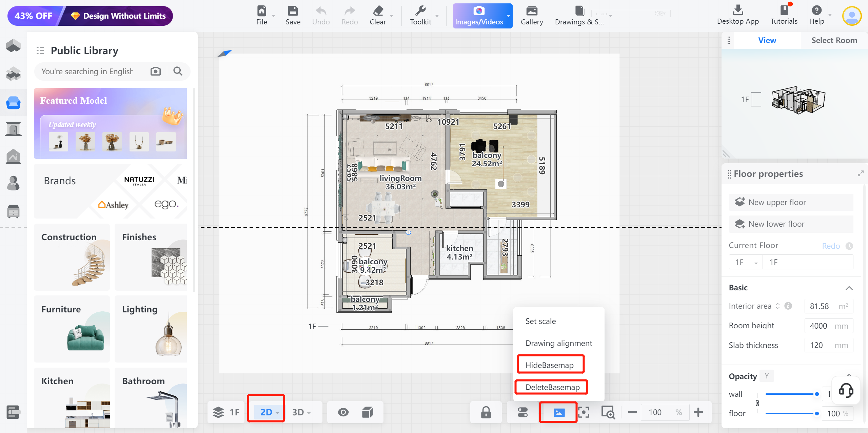Click the search magnifier in Public Library
868x433 pixels.
[178, 71]
